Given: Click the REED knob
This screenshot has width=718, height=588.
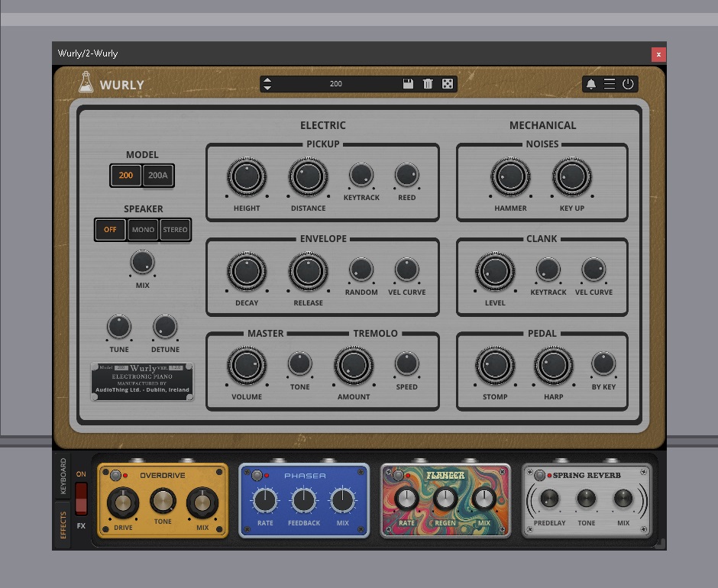Looking at the screenshot, I should coord(406,175).
